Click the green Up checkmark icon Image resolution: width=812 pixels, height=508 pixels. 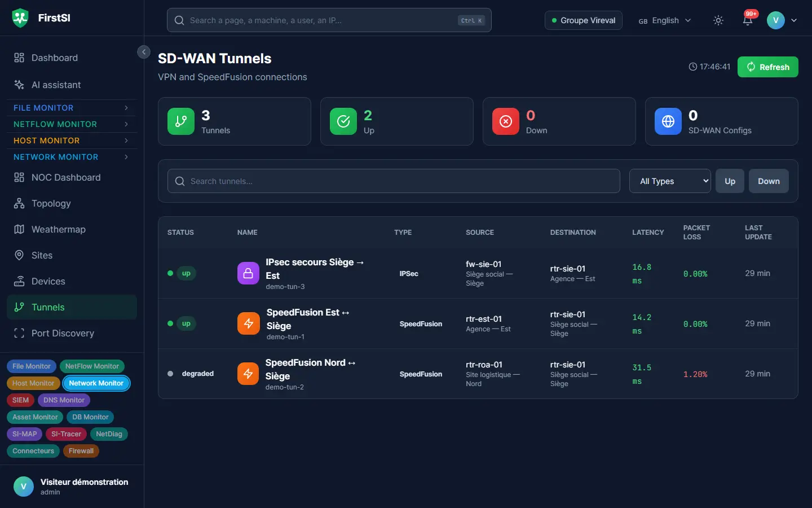click(x=343, y=121)
